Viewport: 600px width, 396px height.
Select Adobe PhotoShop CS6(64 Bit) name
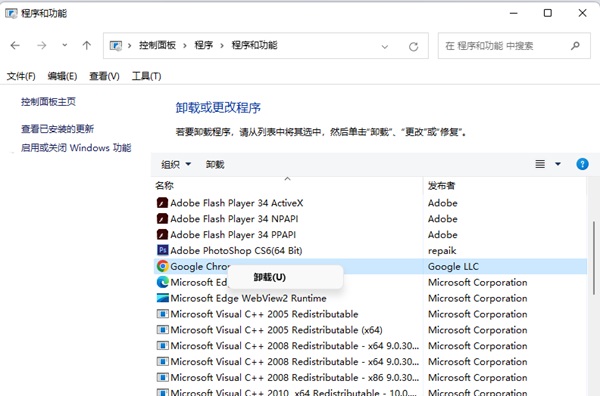point(236,251)
